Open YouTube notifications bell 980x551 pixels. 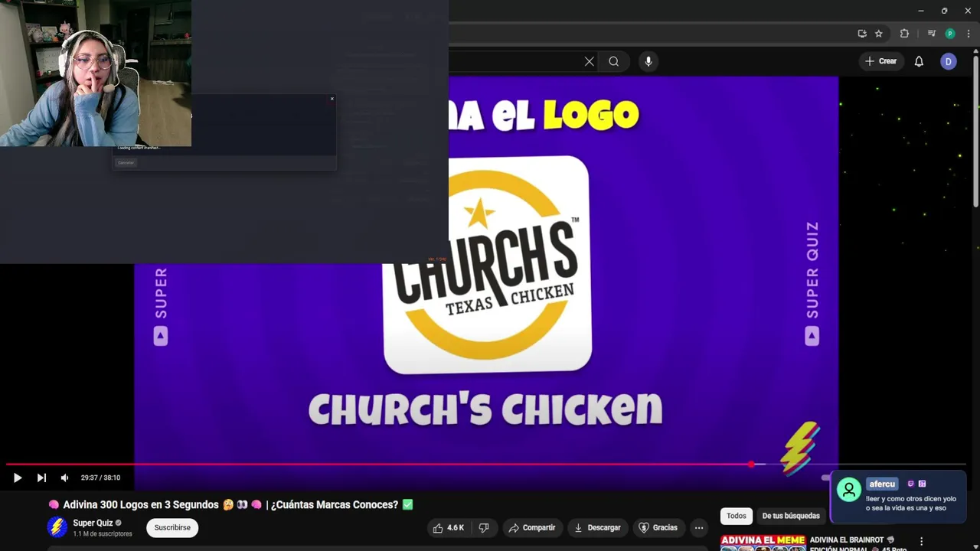pos(919,61)
